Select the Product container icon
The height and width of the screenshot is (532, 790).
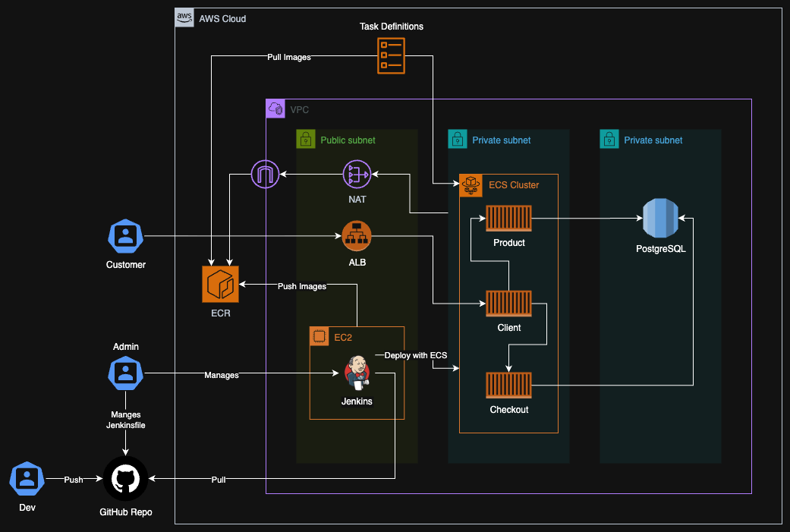(x=508, y=219)
